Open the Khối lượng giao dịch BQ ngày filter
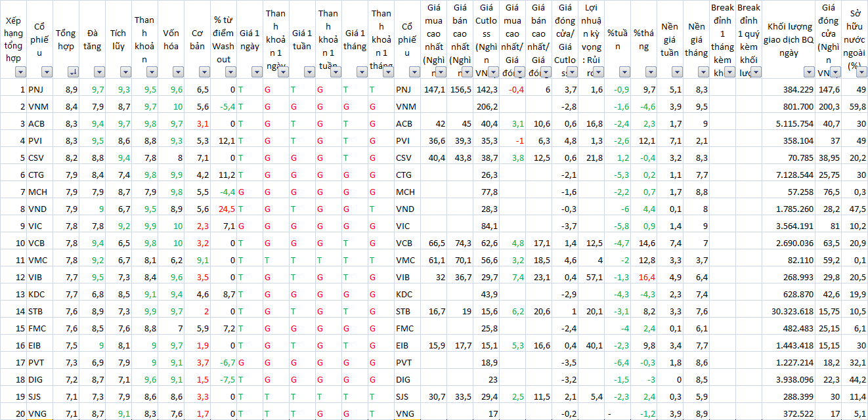868x420 pixels. [x=808, y=72]
